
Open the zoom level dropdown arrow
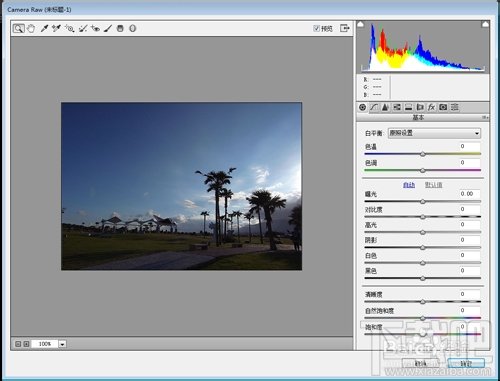(62, 344)
